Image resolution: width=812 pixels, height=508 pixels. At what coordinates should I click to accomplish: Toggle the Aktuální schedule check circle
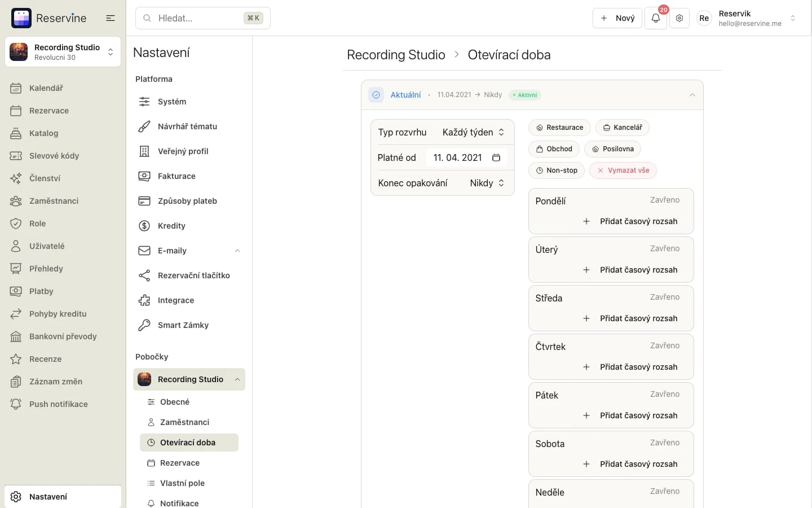tap(376, 95)
